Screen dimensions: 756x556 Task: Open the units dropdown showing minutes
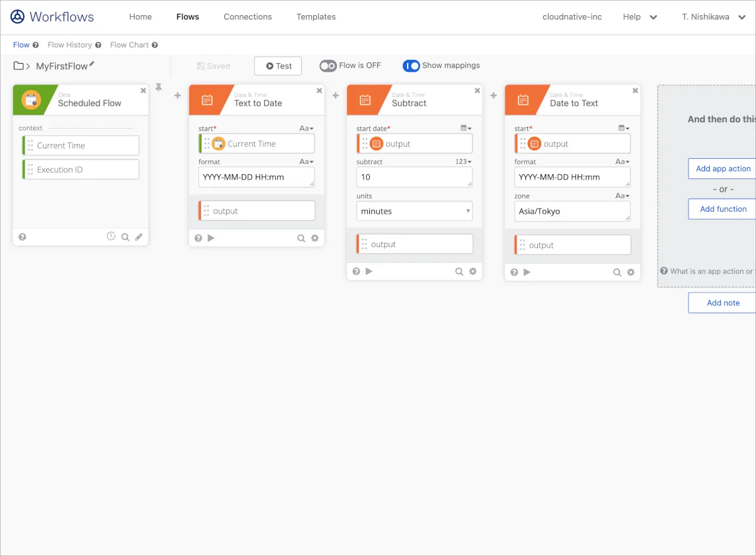[415, 211]
